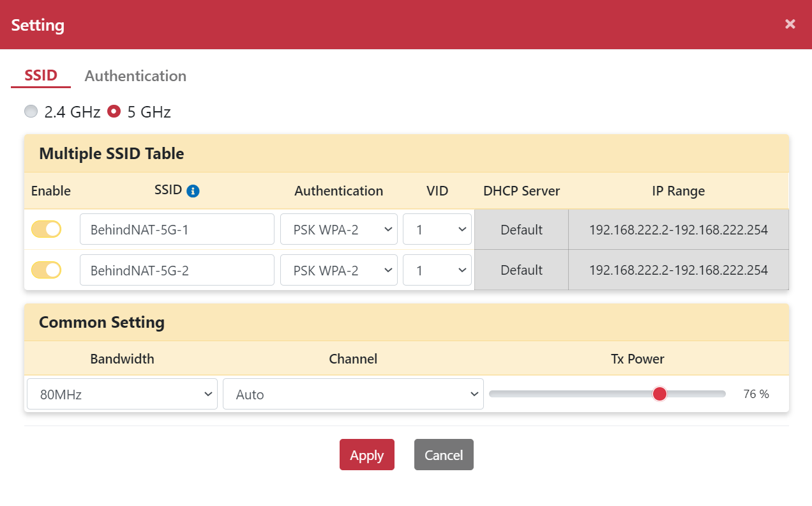Click the VID column header

pyautogui.click(x=437, y=191)
